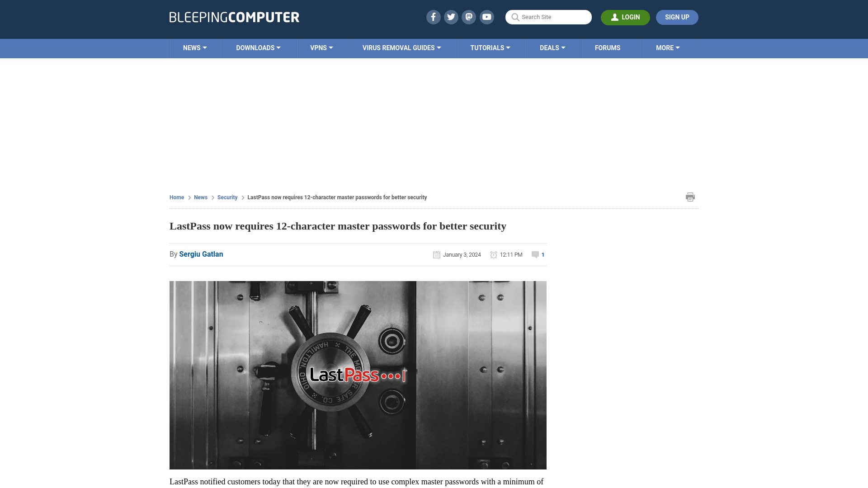Open BleepingComputer Twitter profile
Image resolution: width=868 pixels, height=488 pixels.
tap(451, 17)
